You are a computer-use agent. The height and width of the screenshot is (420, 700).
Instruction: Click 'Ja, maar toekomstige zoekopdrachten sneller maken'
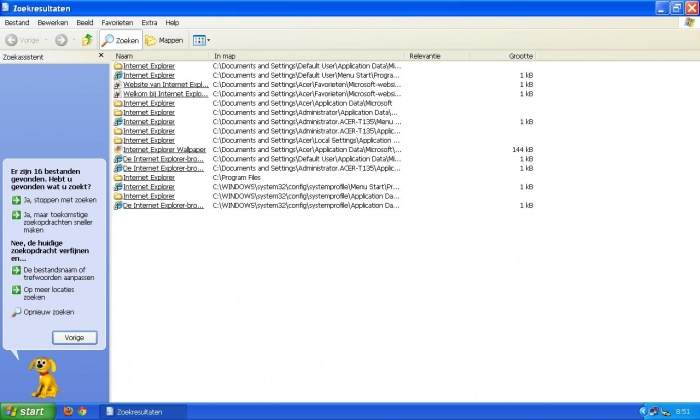coord(52,222)
